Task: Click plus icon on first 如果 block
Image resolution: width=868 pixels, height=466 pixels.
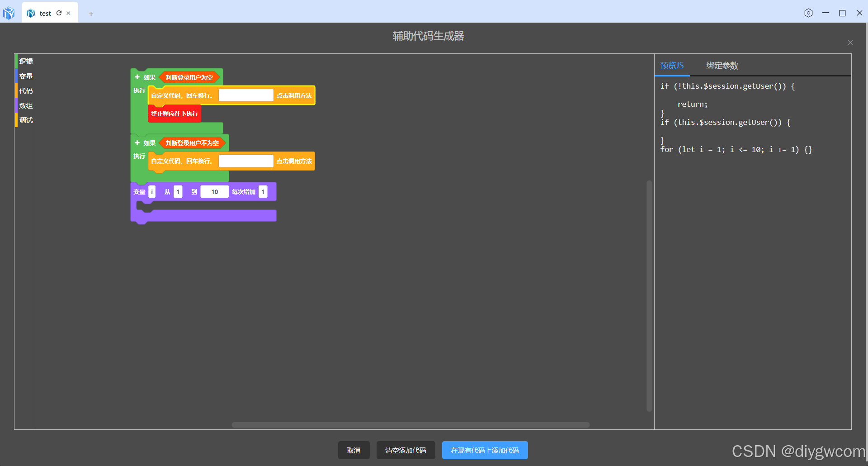Action: point(137,77)
